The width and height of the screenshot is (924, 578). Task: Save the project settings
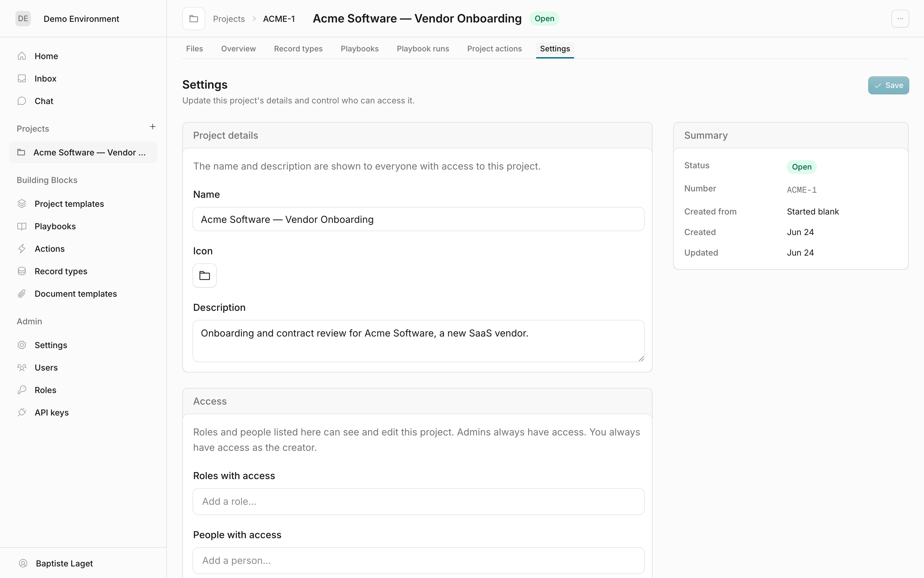click(888, 85)
